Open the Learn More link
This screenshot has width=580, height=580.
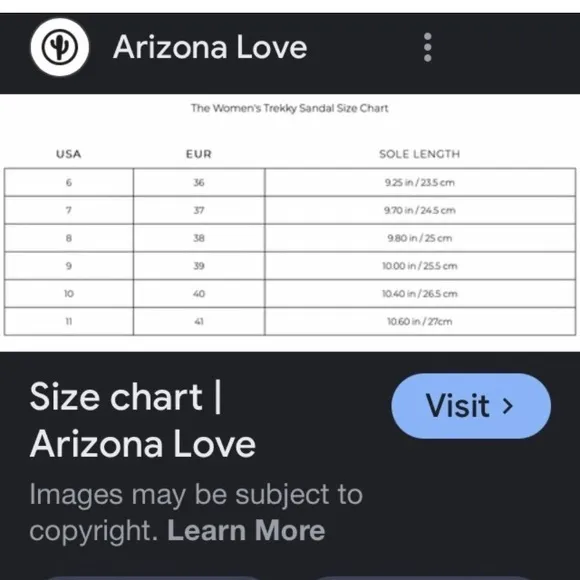[246, 530]
